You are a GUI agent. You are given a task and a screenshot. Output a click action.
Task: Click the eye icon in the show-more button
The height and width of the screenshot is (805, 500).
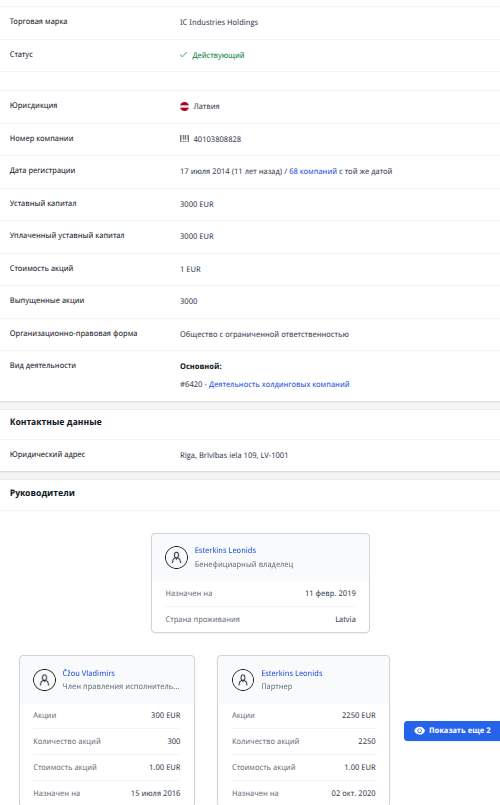[x=419, y=730]
